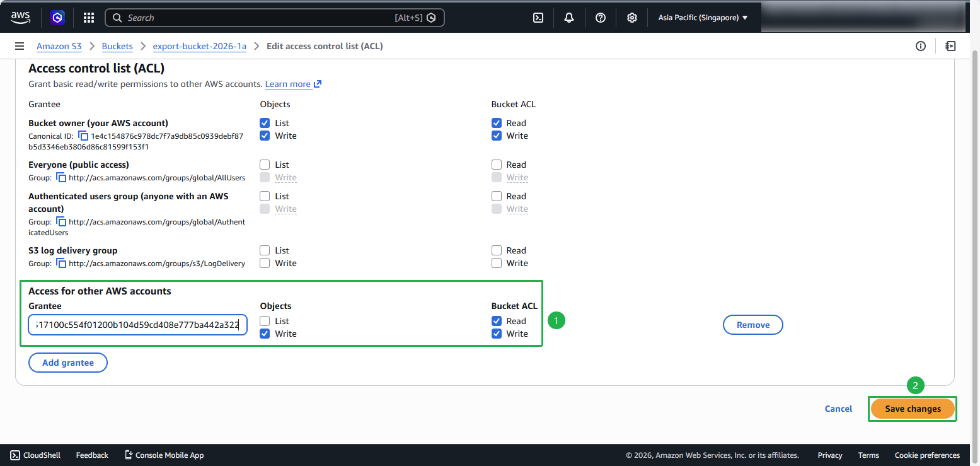
Task: Toggle Bucket owner Bucket ACL Read checkbox
Action: 497,123
